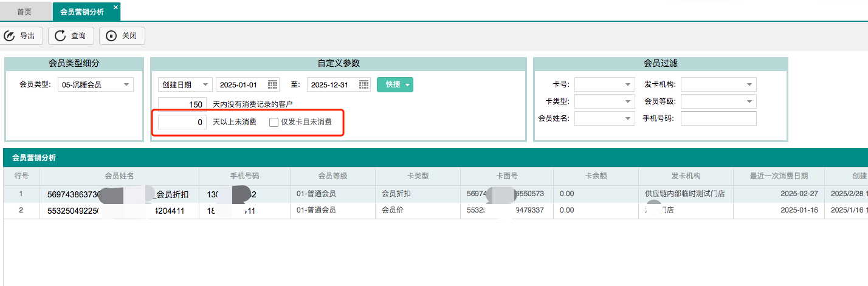Open the 发卡机构 filter dropdown
This screenshot has width=868, height=286.
point(718,85)
